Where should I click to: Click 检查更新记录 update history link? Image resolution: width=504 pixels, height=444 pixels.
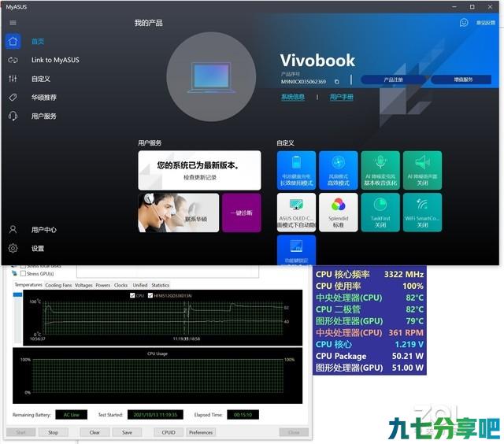[199, 177]
